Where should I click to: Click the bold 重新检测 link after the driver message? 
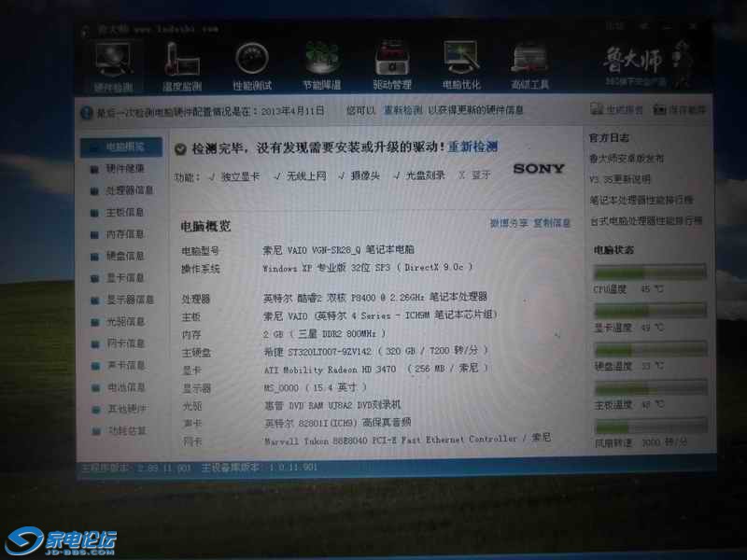pos(472,147)
